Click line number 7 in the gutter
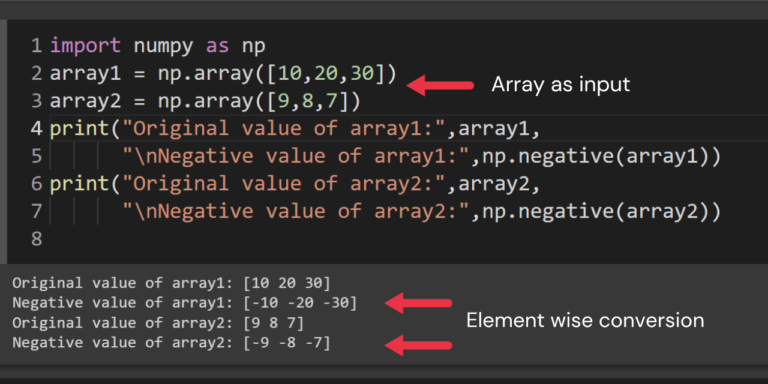This screenshot has height=384, width=768. point(36,211)
